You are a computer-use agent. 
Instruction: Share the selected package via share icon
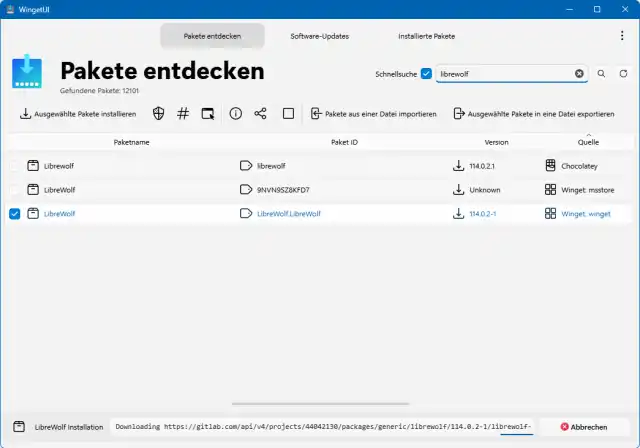[260, 113]
